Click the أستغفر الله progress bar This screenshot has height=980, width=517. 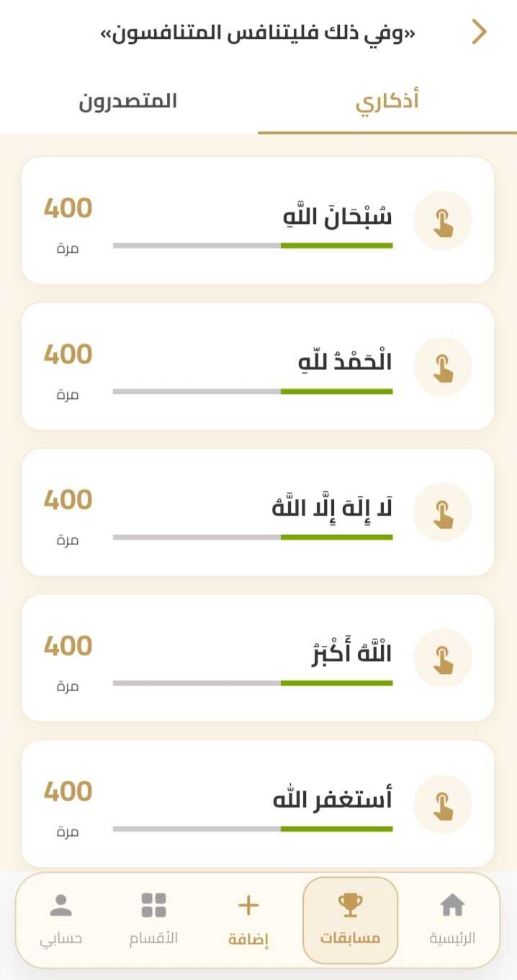tap(253, 829)
